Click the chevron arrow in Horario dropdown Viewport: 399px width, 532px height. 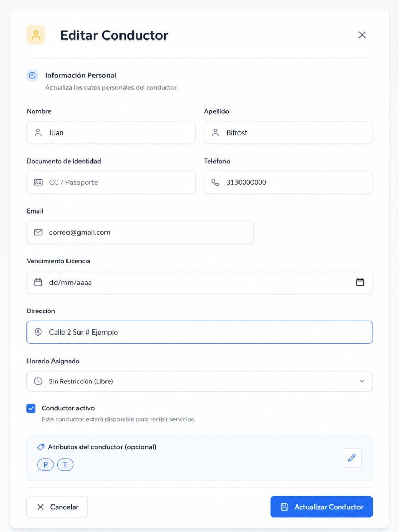362,381
